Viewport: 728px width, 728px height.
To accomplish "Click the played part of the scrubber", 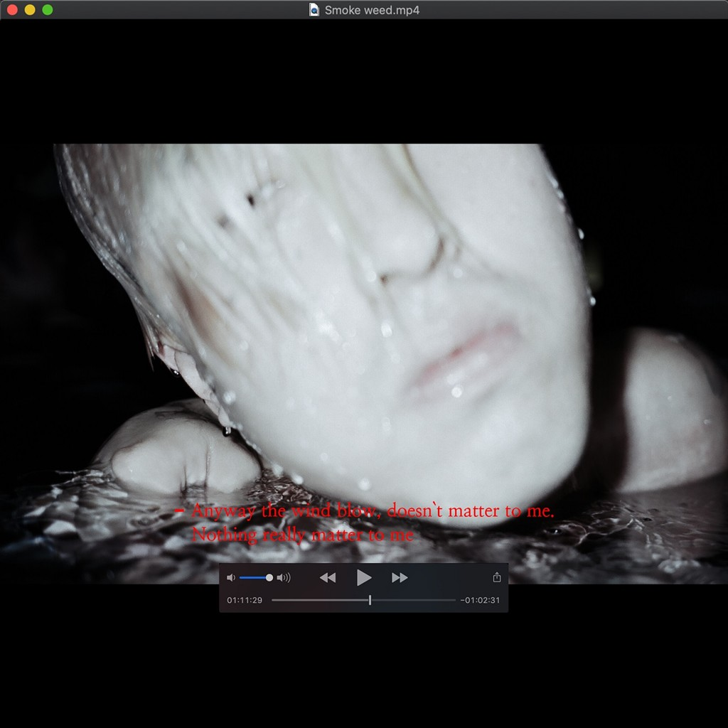I will (320, 600).
